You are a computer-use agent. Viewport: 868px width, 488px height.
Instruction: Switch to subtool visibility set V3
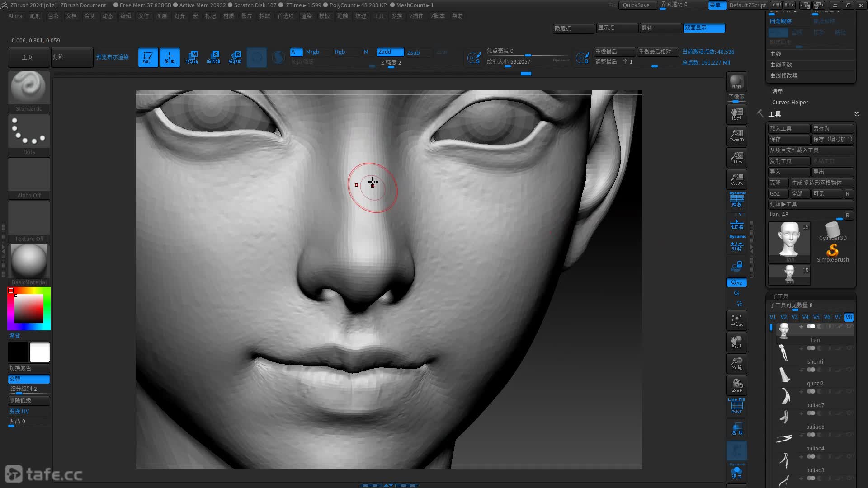click(794, 317)
